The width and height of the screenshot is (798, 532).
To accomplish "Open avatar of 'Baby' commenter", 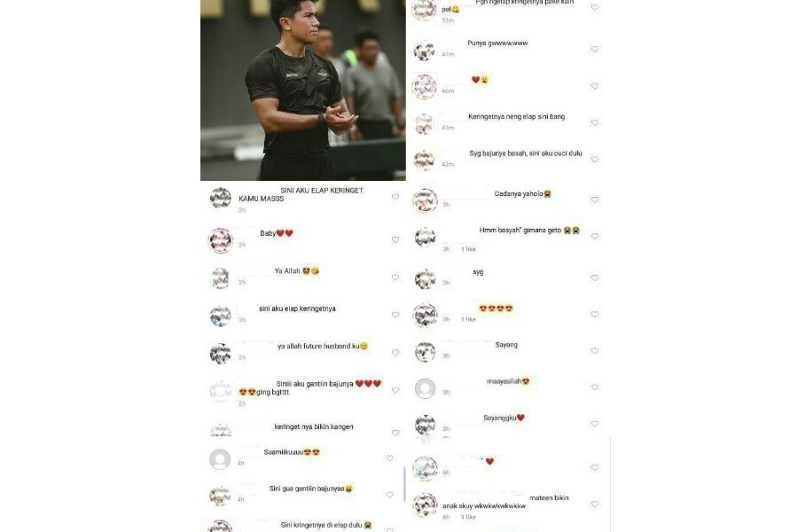I will [221, 240].
